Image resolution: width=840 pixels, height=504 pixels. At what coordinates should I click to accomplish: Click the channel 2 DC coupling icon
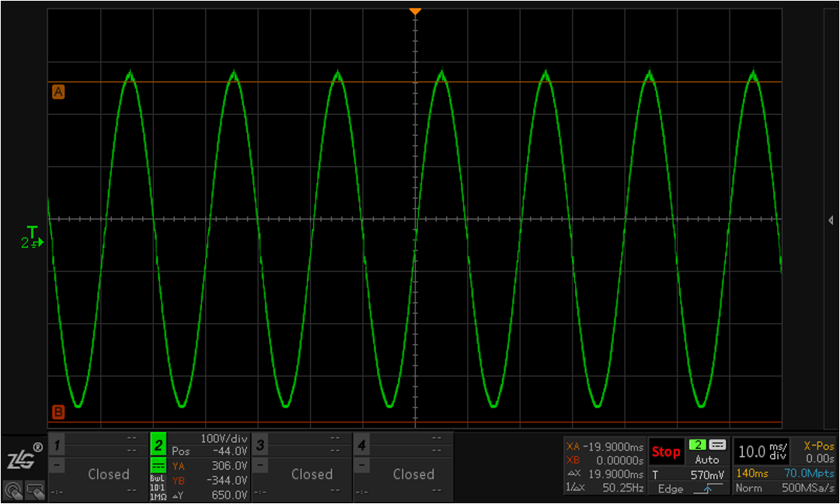(x=158, y=464)
